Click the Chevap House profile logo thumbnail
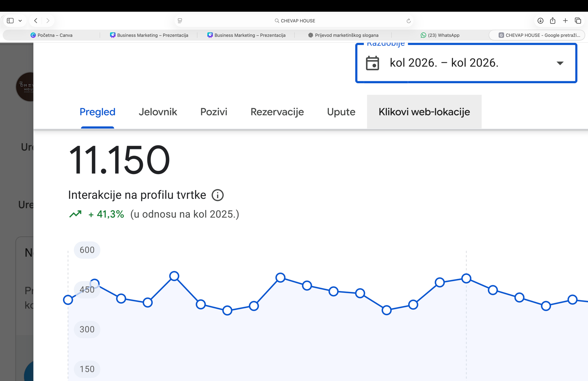Viewport: 588px width, 381px height. pos(25,87)
